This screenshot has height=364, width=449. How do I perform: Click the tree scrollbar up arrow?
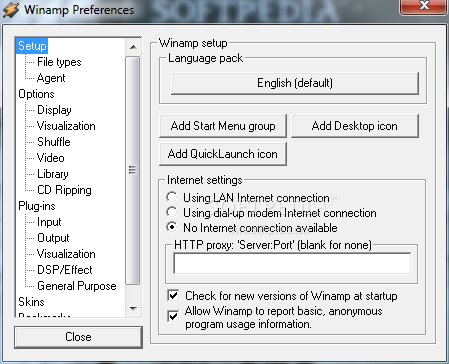[133, 47]
